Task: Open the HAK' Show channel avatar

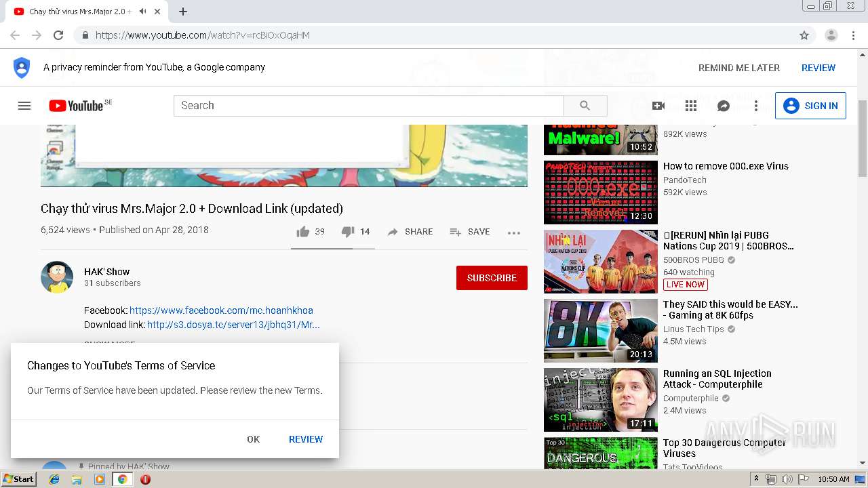Action: pos(57,277)
